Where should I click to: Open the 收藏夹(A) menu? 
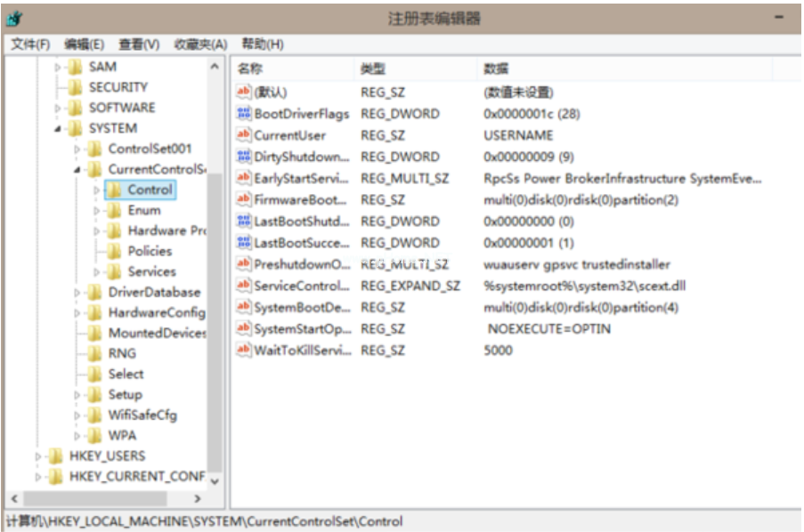point(200,44)
